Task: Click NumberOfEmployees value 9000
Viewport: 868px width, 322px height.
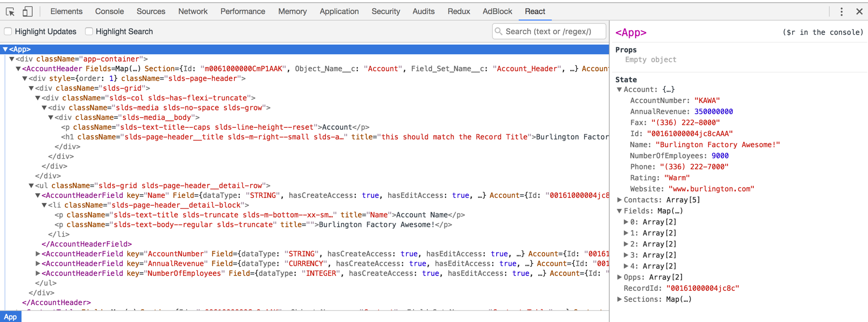Action: pos(720,156)
